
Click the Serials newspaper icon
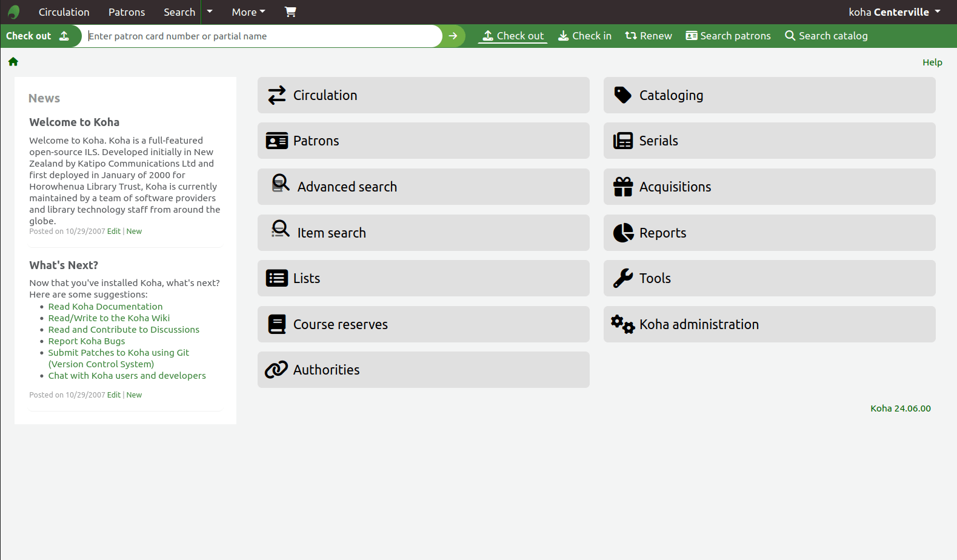(x=623, y=141)
